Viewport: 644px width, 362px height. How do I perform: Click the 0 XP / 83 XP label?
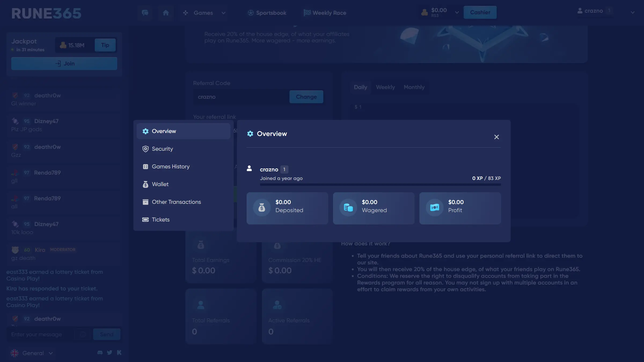coord(486,178)
